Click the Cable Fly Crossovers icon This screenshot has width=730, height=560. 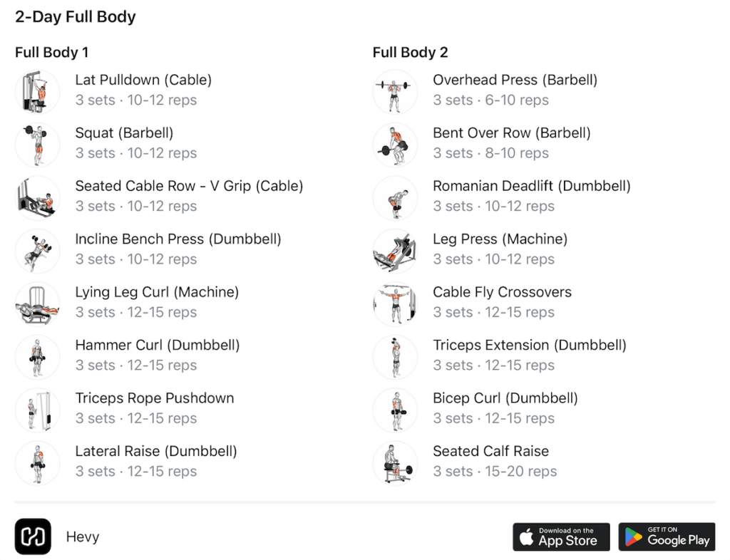(395, 304)
